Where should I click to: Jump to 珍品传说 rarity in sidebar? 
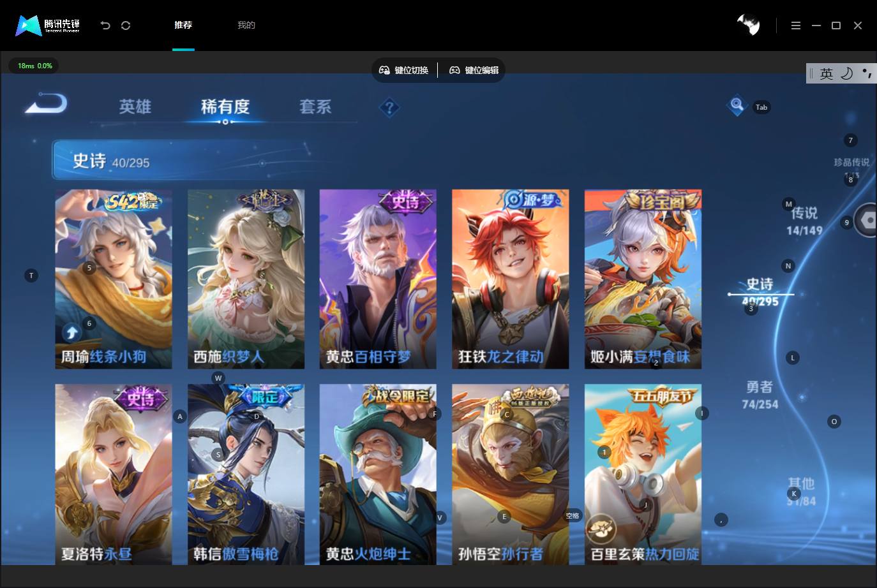[x=851, y=167]
